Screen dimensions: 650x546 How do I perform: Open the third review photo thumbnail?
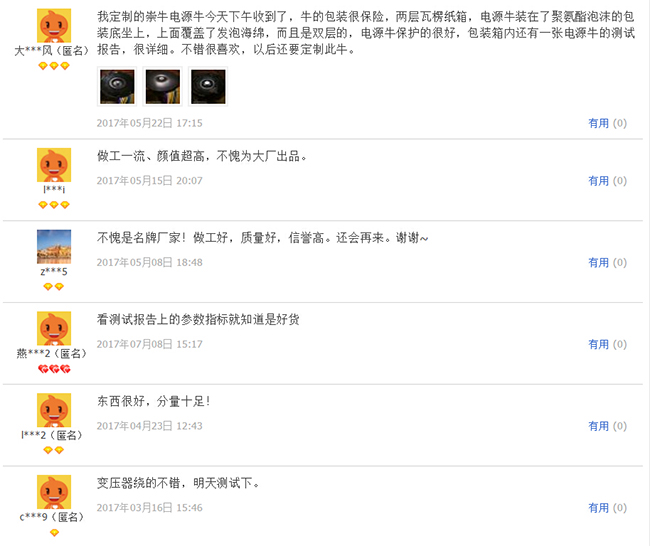pos(208,86)
